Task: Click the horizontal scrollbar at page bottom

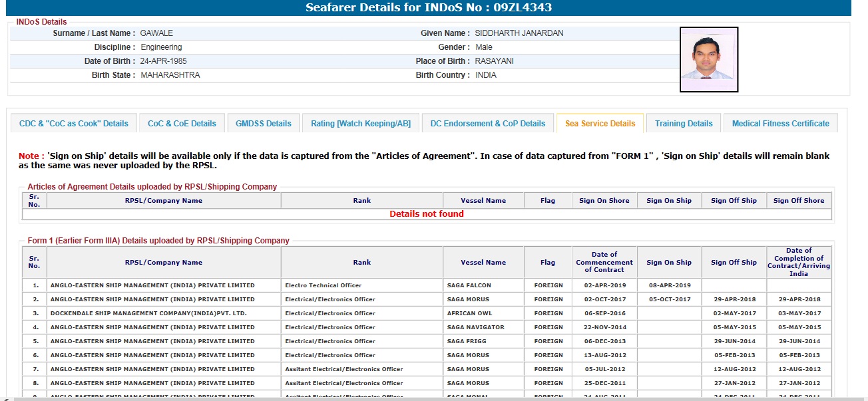Action: tap(426, 398)
